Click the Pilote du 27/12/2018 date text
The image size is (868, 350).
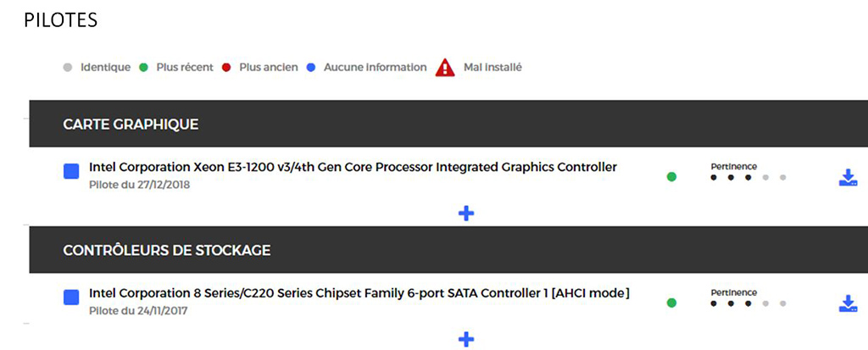point(140,185)
